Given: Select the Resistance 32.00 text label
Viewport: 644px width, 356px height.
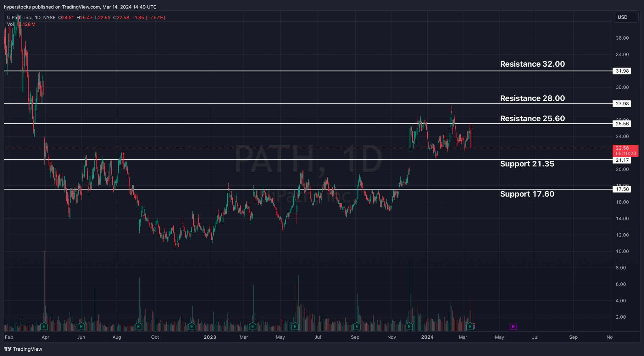Looking at the screenshot, I should [532, 64].
